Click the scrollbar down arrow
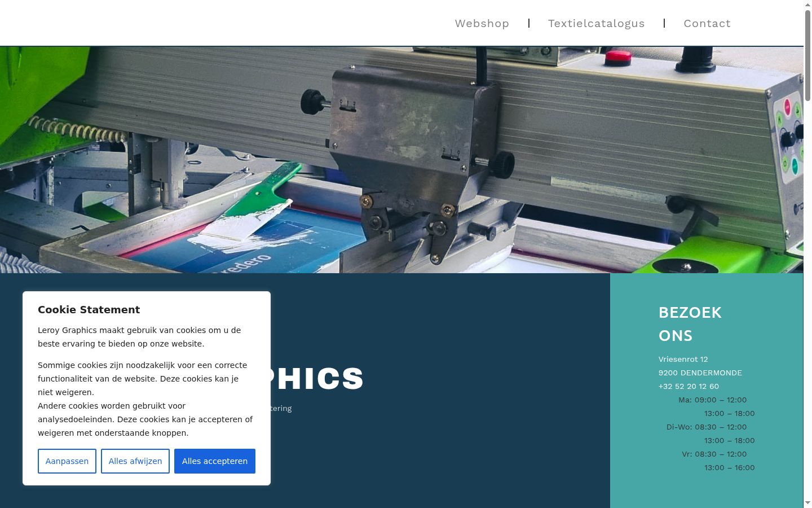812x508 pixels. pos(807,503)
